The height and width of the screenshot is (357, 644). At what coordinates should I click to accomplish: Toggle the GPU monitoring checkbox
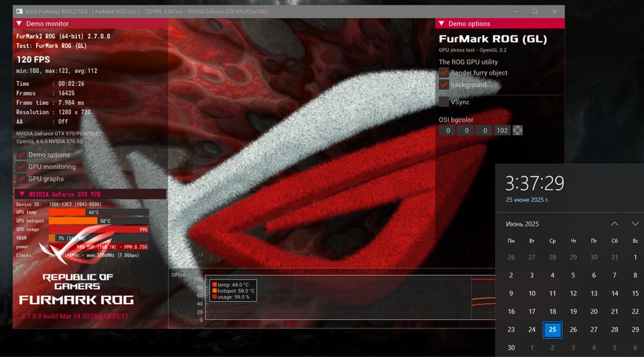point(21,167)
